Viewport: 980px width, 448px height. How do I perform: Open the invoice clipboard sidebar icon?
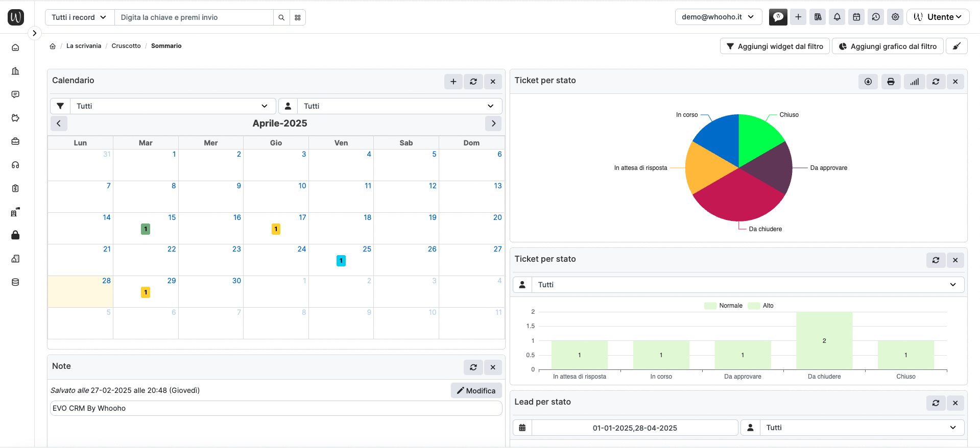(15, 188)
